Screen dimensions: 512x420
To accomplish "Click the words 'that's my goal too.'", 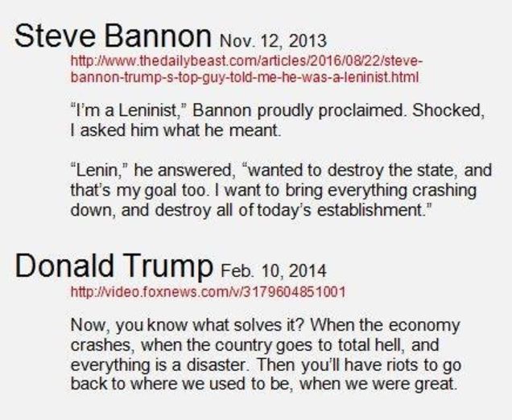I will (138, 191).
